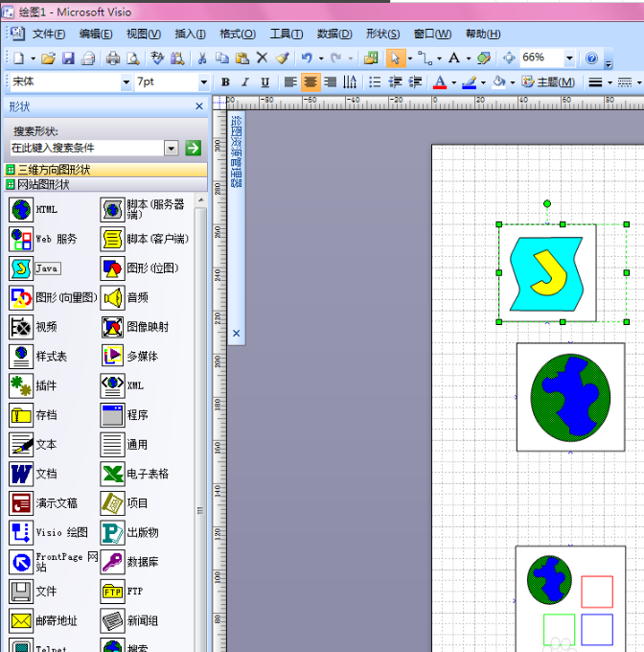Click the Save disk icon in toolbar

[68, 58]
